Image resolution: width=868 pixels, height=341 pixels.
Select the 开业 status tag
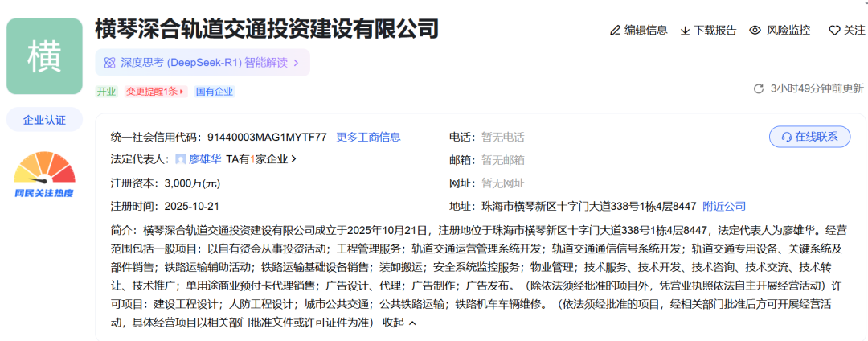tap(106, 92)
